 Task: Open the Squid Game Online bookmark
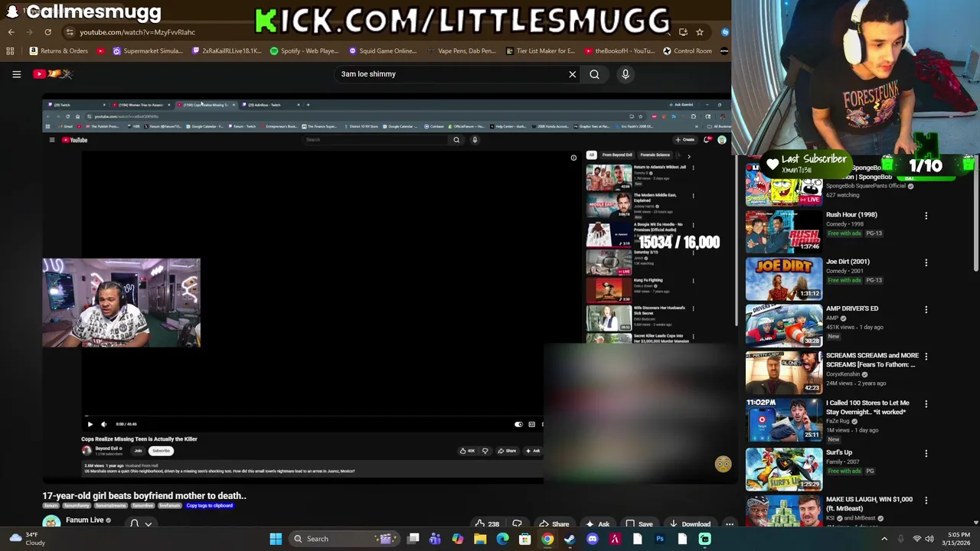tap(382, 51)
